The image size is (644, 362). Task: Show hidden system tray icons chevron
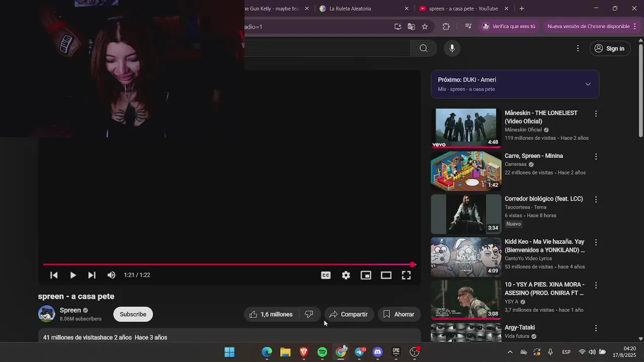pos(510,352)
